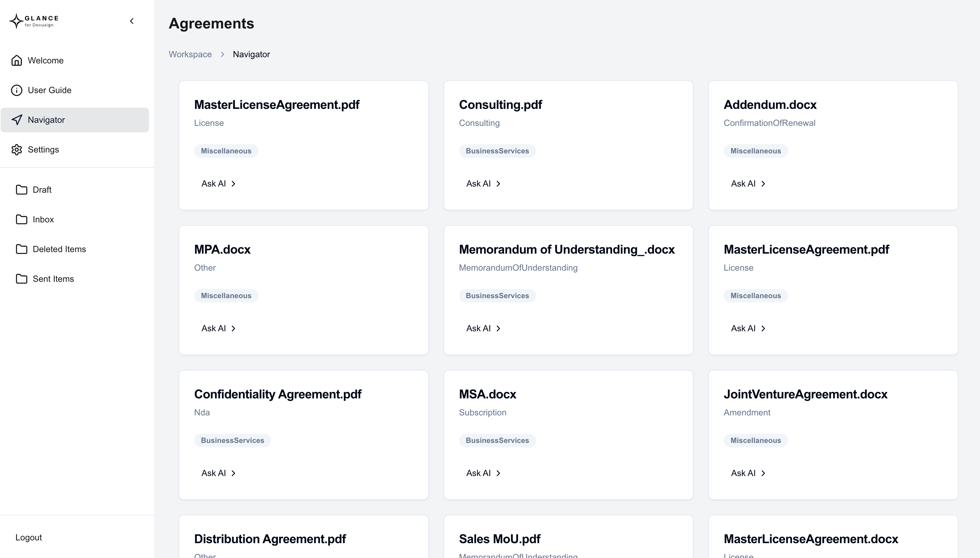Click the Ask AI chevron on the MSA.docx card

[498, 473]
